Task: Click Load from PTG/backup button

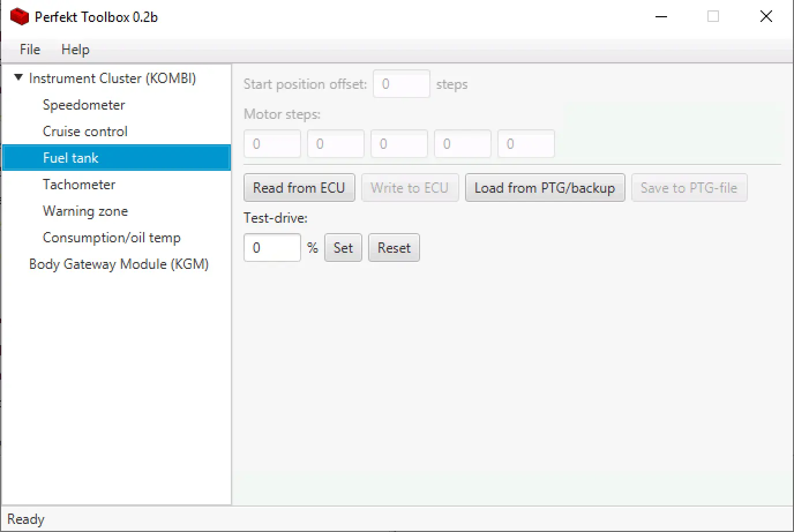Action: pyautogui.click(x=544, y=188)
